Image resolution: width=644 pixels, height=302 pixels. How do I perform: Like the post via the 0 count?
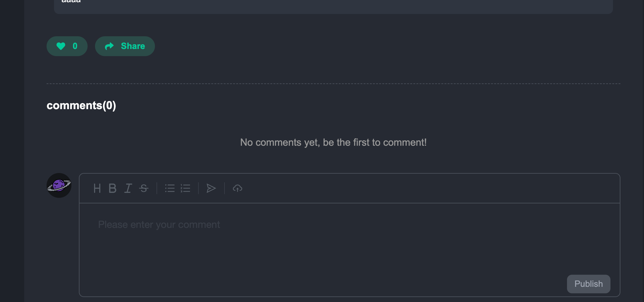[x=75, y=46]
